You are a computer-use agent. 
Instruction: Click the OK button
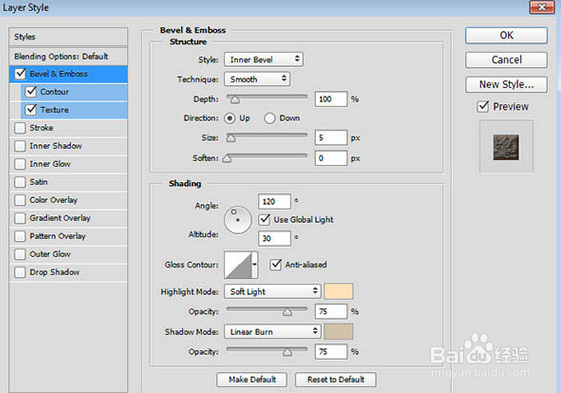(x=506, y=35)
